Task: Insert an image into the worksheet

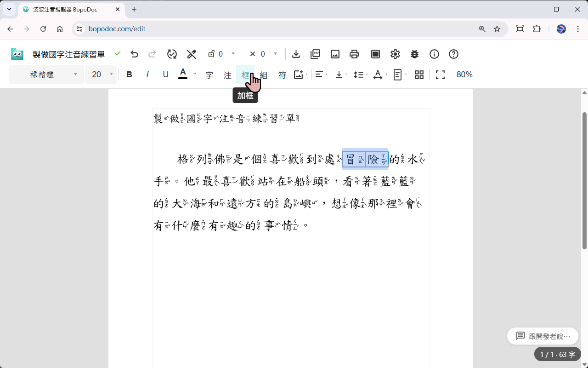Action: [x=298, y=75]
